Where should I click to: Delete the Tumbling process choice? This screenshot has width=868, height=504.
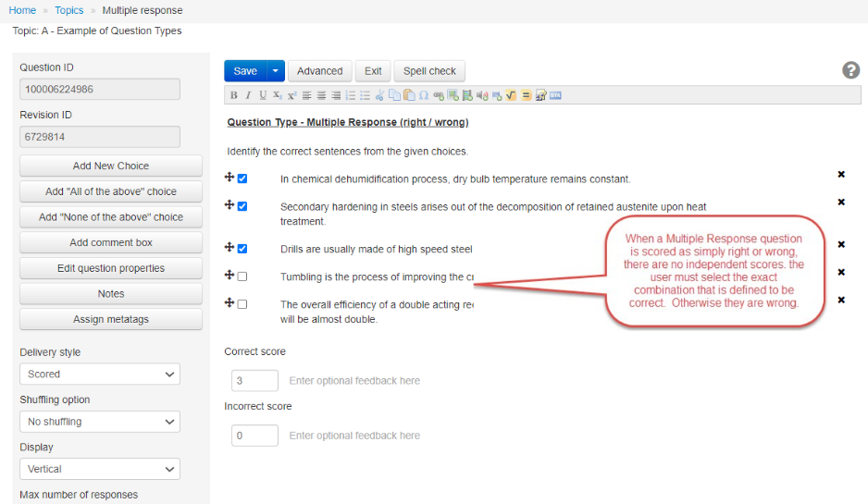tap(841, 272)
